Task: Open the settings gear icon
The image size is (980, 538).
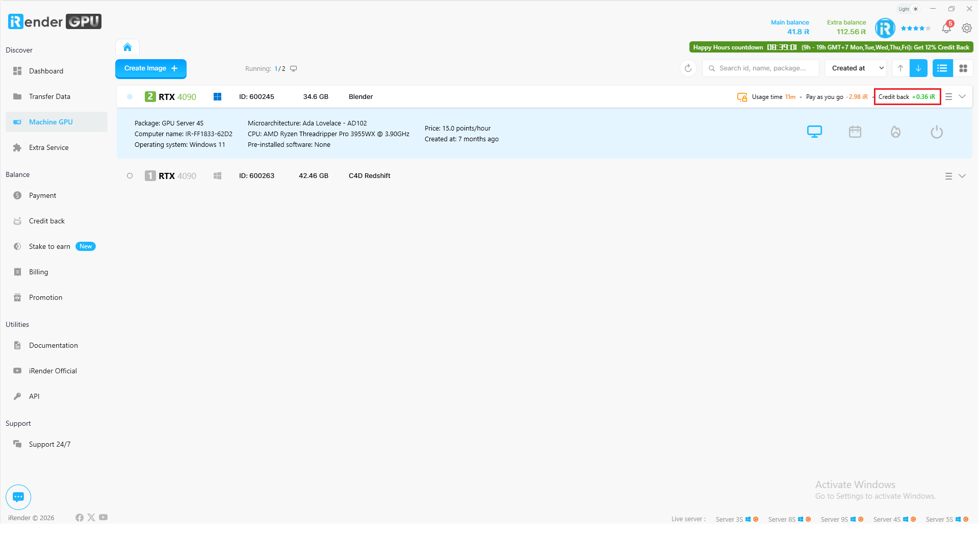Action: [x=967, y=28]
